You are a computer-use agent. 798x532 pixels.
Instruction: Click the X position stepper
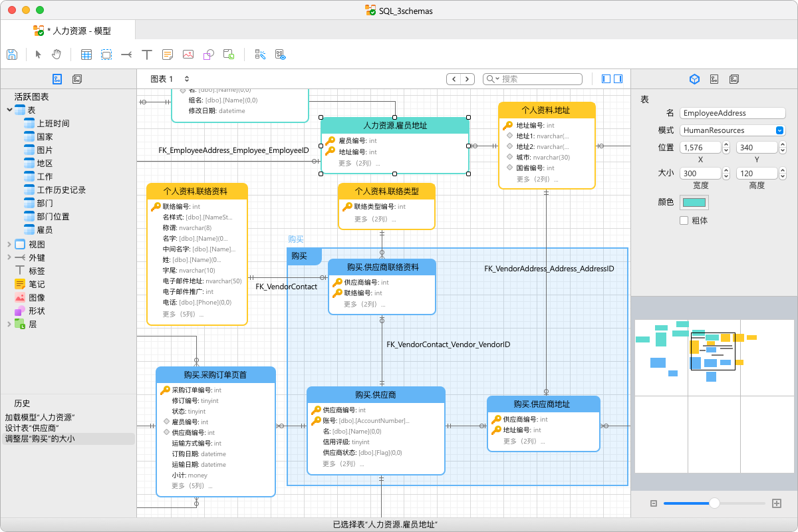pyautogui.click(x=726, y=148)
